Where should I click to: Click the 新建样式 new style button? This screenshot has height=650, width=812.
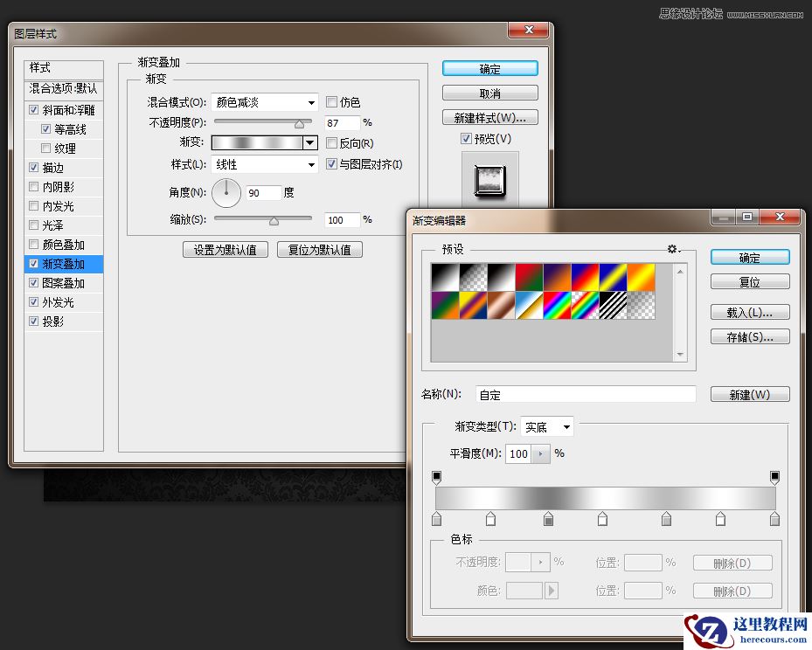click(489, 117)
